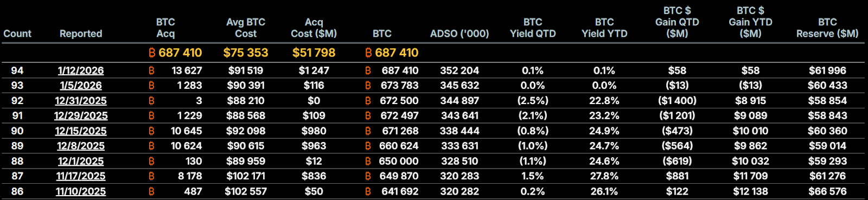Image resolution: width=868 pixels, height=200 pixels.
Task: Open the 11/17/2025 report link
Action: [81, 176]
